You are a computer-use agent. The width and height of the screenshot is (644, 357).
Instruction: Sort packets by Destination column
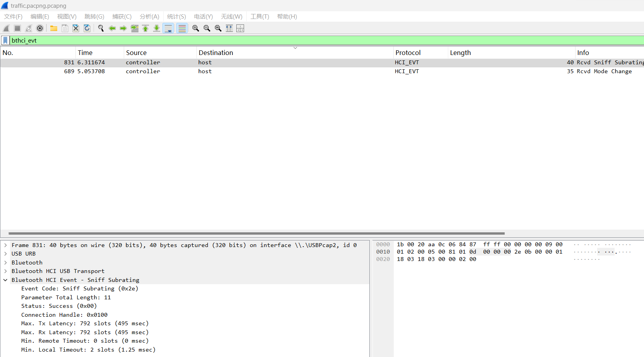[x=295, y=53]
